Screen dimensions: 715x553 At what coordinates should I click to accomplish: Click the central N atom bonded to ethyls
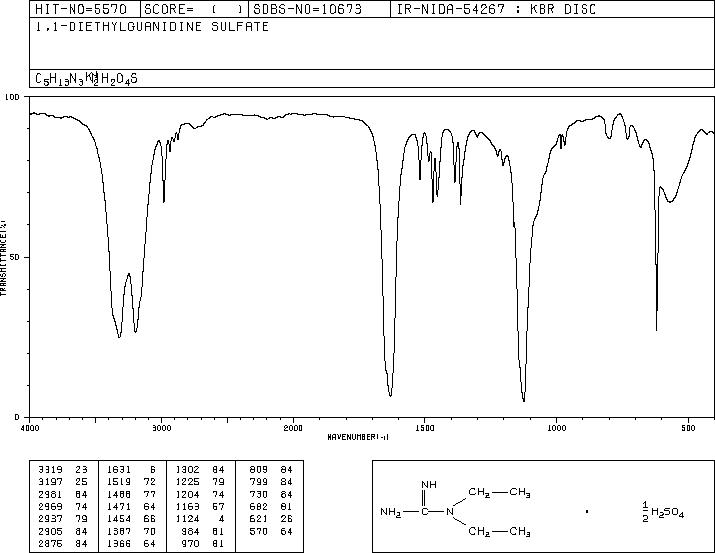coord(450,512)
